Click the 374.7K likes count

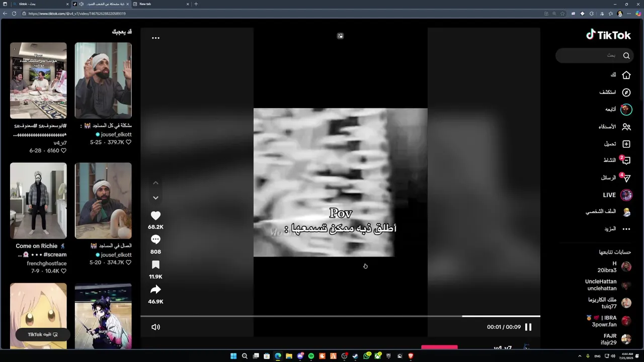tap(116, 262)
